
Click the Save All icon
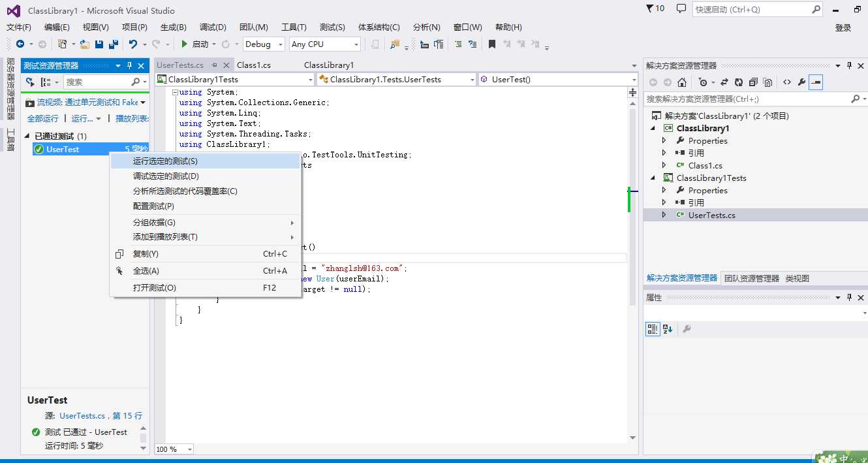point(114,44)
